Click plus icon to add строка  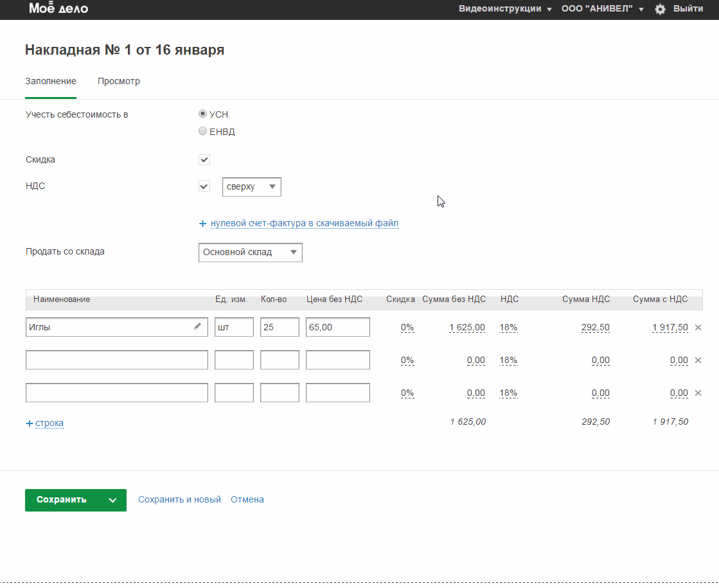click(29, 423)
